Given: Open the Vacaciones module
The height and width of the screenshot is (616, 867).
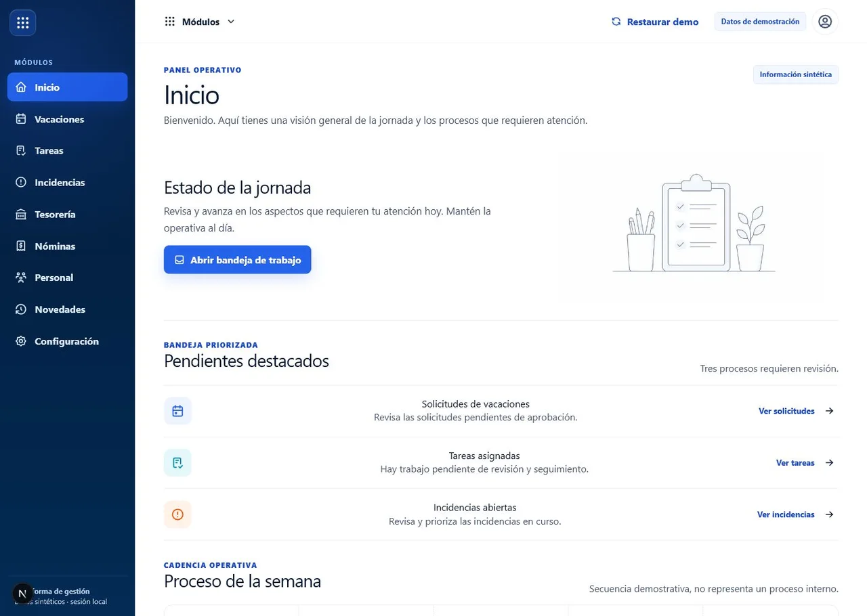Looking at the screenshot, I should tap(67, 119).
